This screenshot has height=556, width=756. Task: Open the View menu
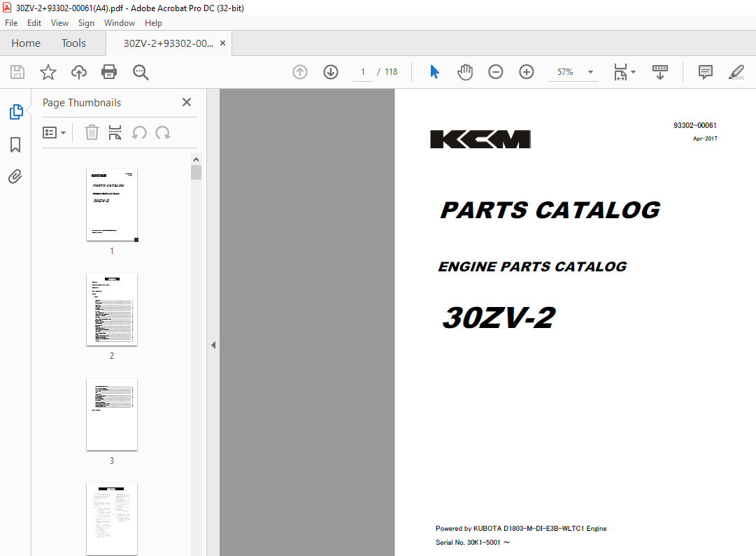pos(59,23)
